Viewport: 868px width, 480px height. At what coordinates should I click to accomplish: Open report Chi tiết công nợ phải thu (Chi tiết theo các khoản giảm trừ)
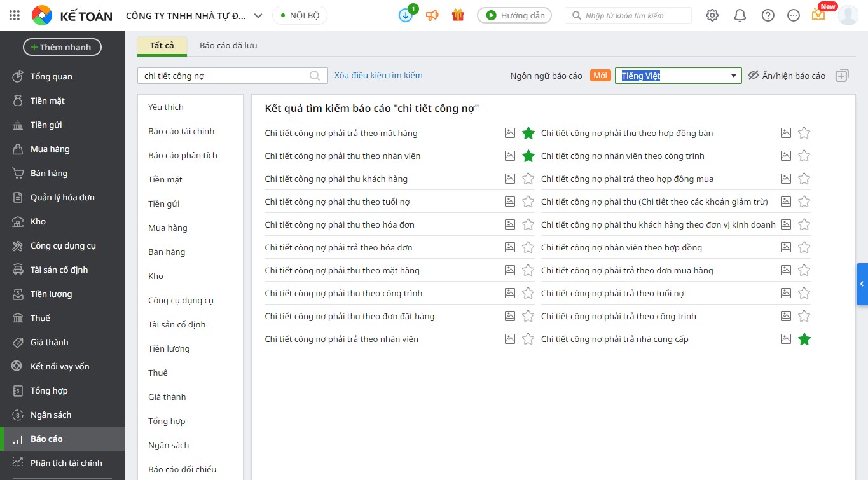[x=654, y=202]
